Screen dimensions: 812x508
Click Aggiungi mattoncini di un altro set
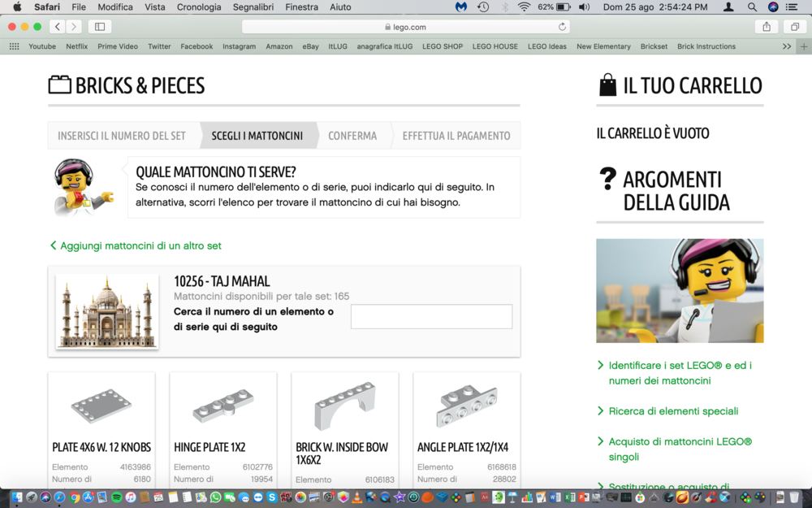(x=136, y=245)
